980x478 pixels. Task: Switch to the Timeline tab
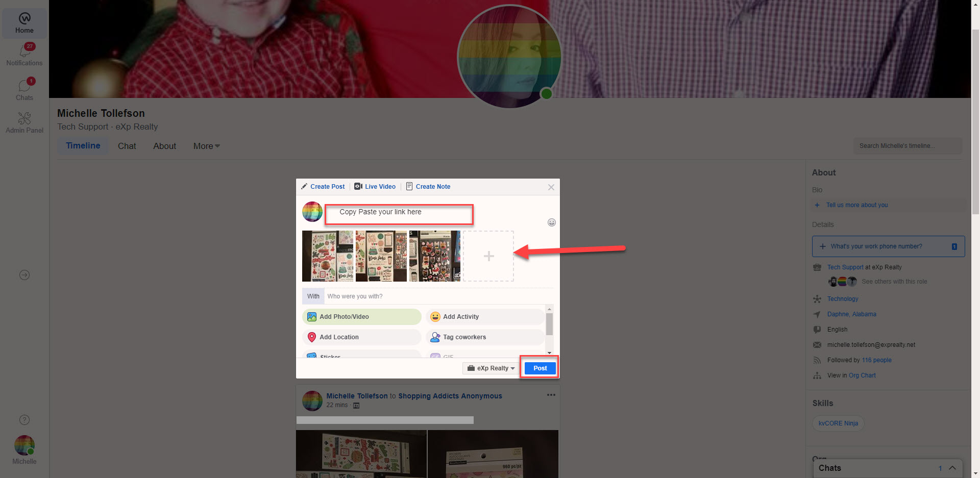click(x=83, y=146)
